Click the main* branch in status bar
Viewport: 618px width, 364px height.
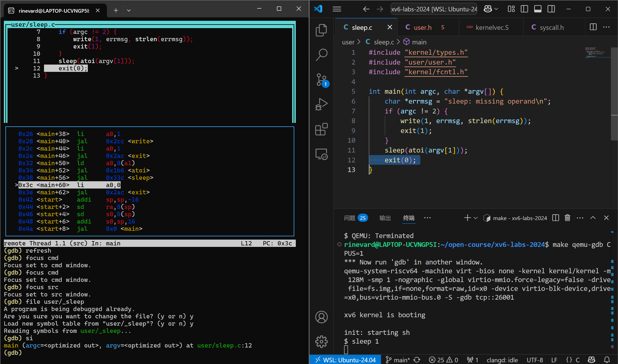tap(398, 360)
